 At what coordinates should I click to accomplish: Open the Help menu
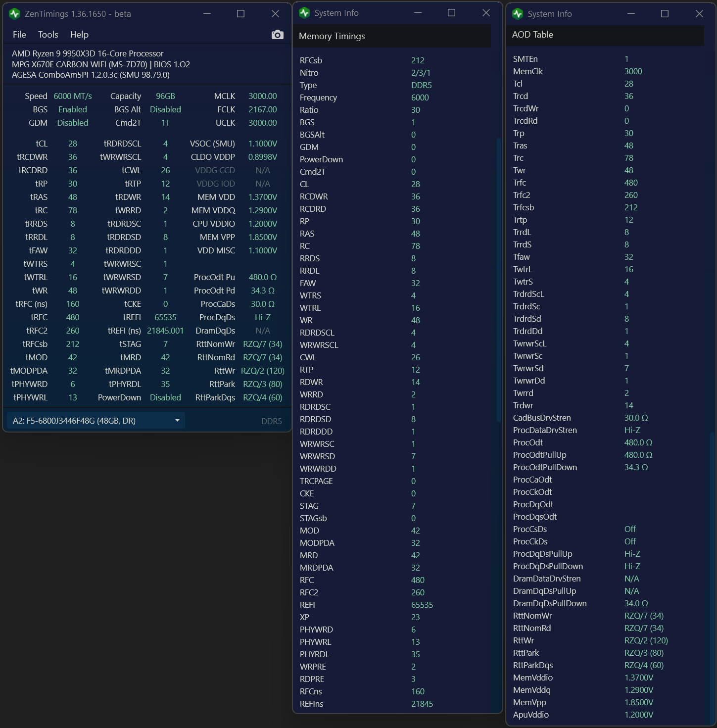tap(79, 35)
